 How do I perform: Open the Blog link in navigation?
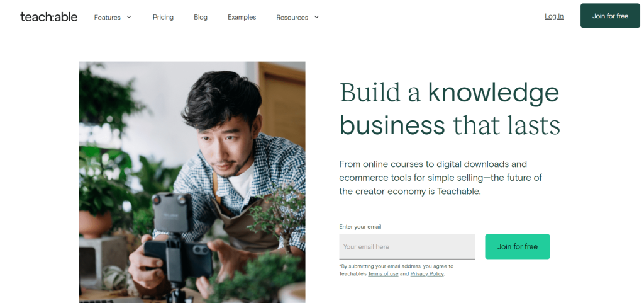point(201,17)
